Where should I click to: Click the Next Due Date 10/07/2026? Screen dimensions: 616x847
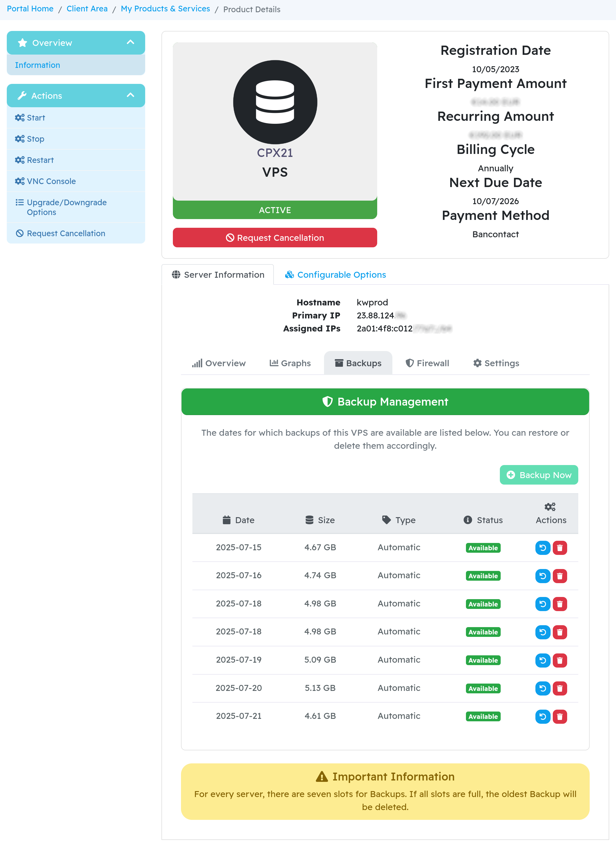pos(496,201)
